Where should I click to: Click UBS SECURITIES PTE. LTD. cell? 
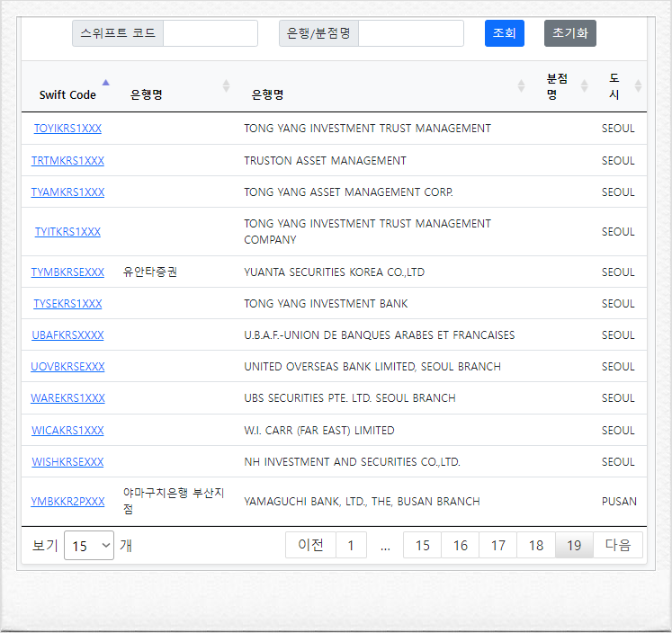350,398
